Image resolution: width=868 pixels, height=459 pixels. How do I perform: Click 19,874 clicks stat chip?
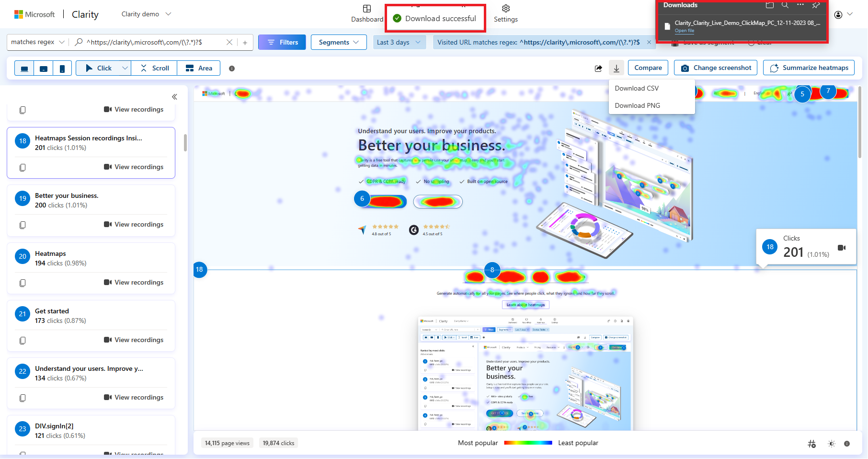pyautogui.click(x=278, y=443)
